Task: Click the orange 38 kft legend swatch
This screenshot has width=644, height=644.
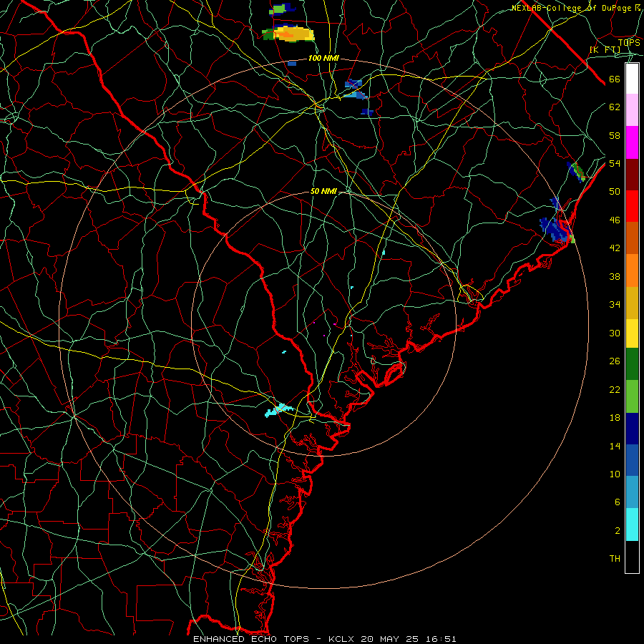Action: point(632,270)
